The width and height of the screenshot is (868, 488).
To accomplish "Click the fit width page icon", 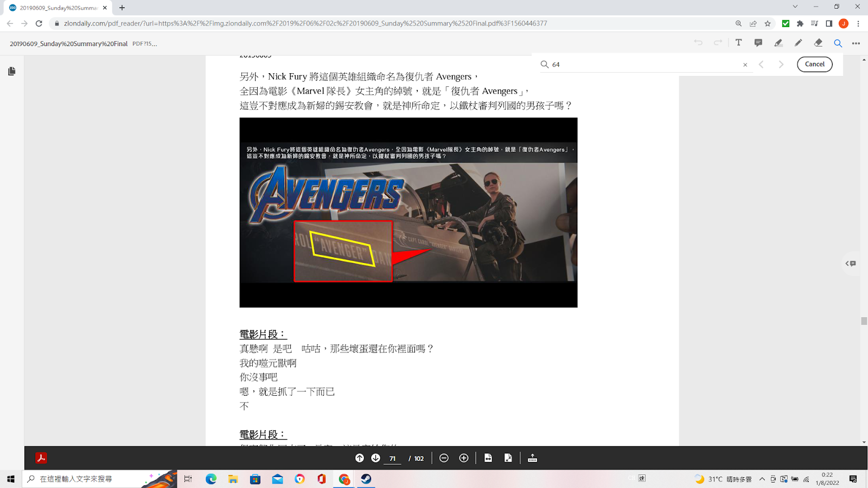I will click(488, 458).
